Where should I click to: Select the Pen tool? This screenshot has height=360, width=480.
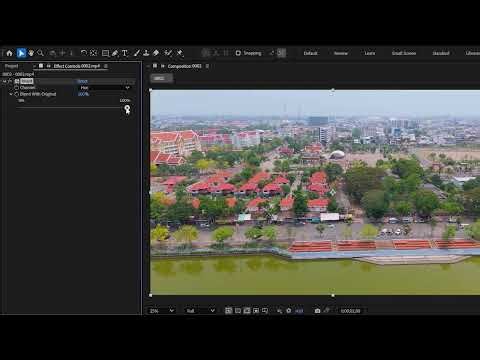tap(115, 53)
